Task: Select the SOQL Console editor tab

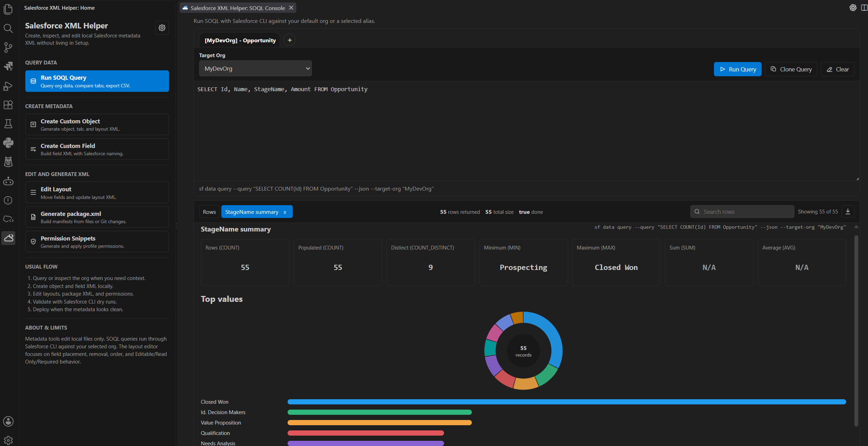Action: 238,8
